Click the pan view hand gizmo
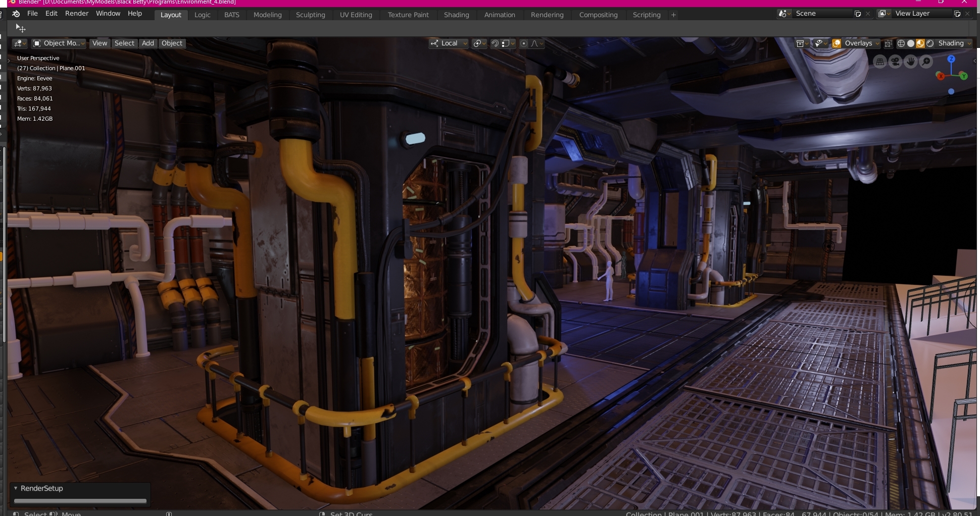Image resolution: width=980 pixels, height=516 pixels. pos(911,62)
